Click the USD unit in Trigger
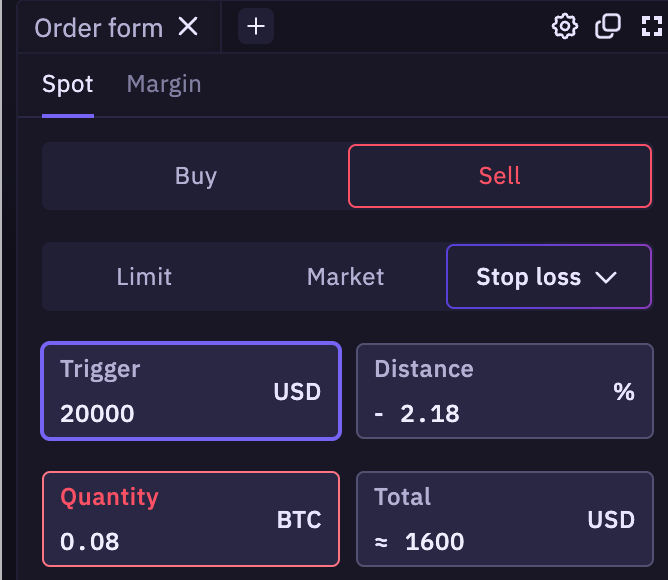Screen dimensions: 668x580 297,392
